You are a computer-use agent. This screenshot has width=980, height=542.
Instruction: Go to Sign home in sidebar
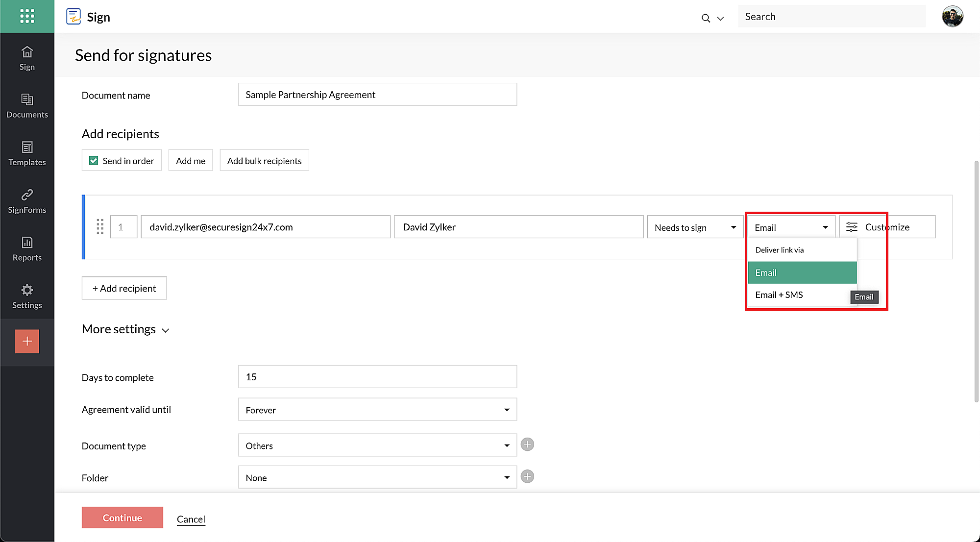(x=27, y=58)
